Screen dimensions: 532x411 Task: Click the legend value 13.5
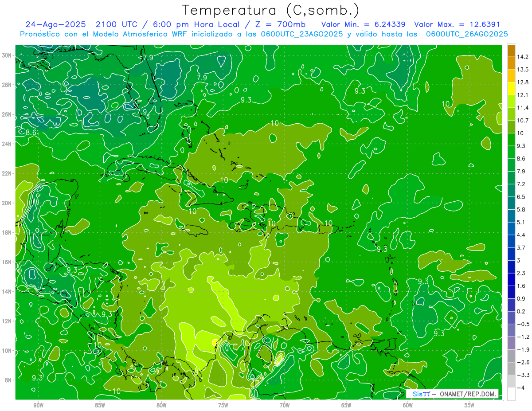point(523,70)
